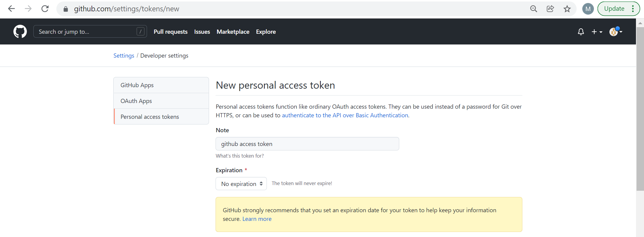644x237 pixels.
Task: Click the zoom magnifier icon in the address bar
Action: click(x=534, y=9)
